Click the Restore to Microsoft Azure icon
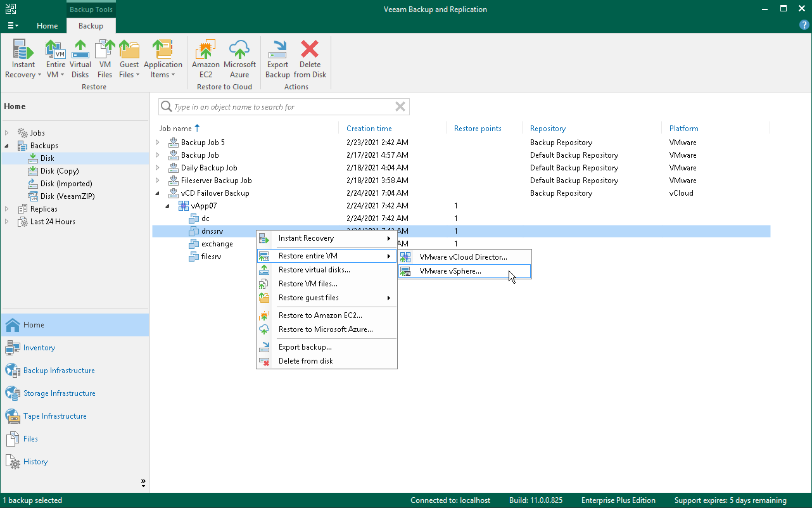The height and width of the screenshot is (508, 812). click(239, 57)
